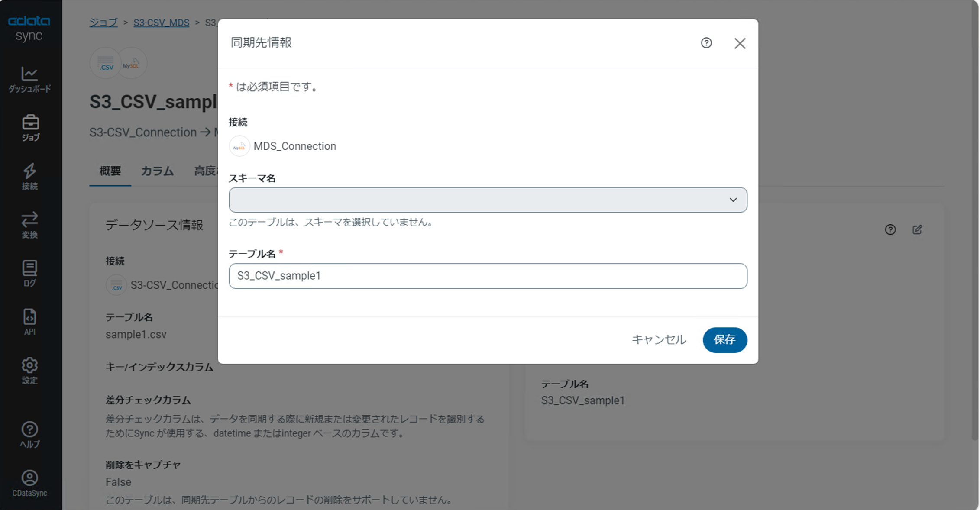
Task: Open the S3-CSV_MDS breadcrumb link
Action: tap(161, 23)
